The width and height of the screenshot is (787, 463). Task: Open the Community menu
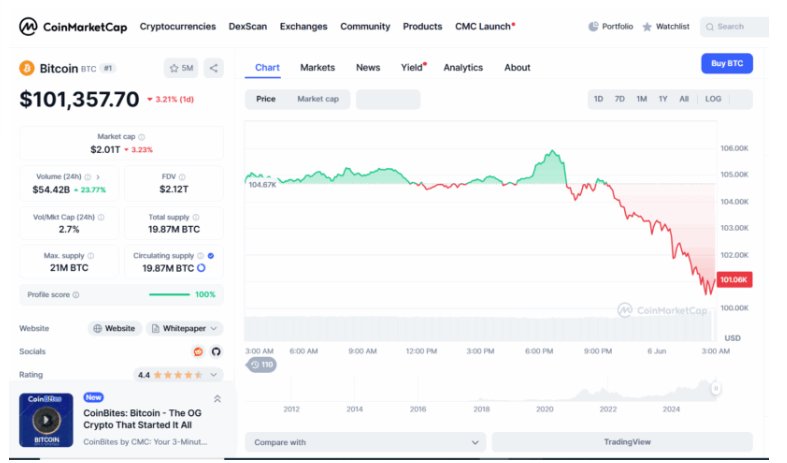(365, 27)
